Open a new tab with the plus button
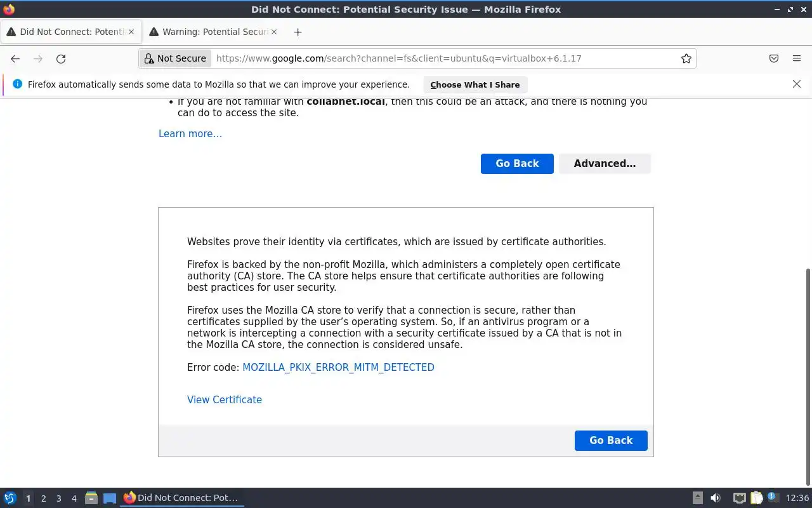The width and height of the screenshot is (812, 508). (x=298, y=32)
